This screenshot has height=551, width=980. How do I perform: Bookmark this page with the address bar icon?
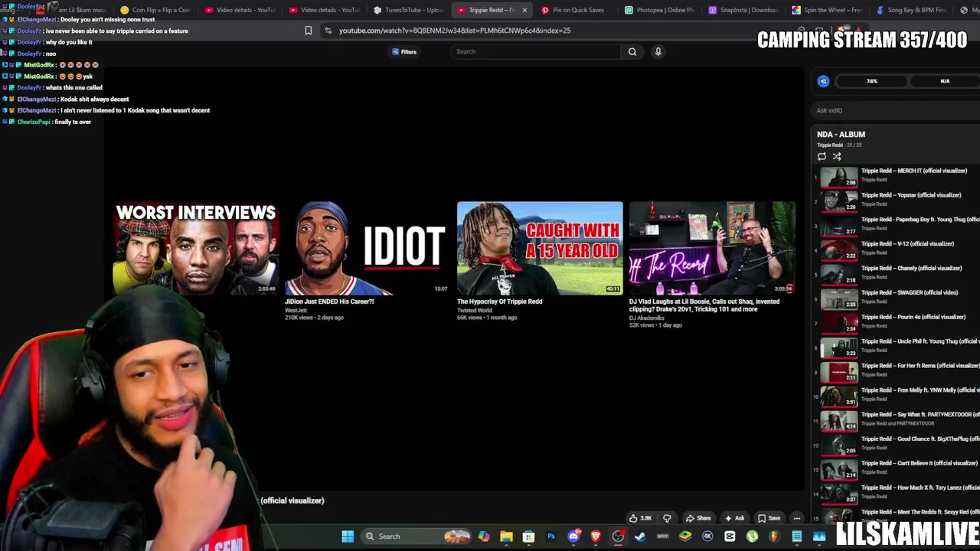pos(308,31)
